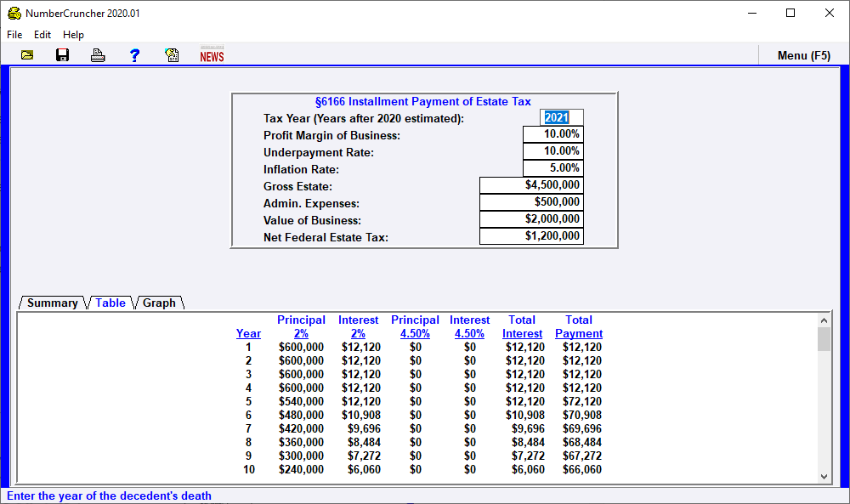Click the Interest 4.50% column header

tap(469, 326)
